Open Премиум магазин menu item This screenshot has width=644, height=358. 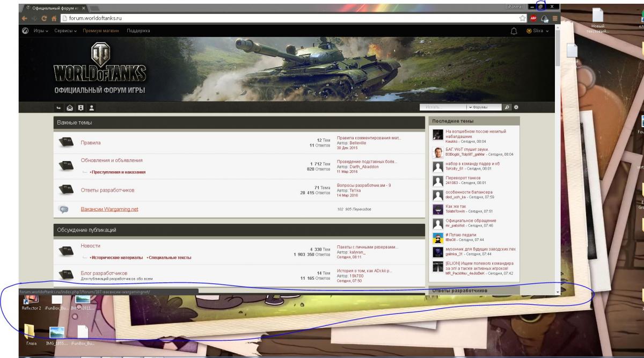pyautogui.click(x=101, y=31)
